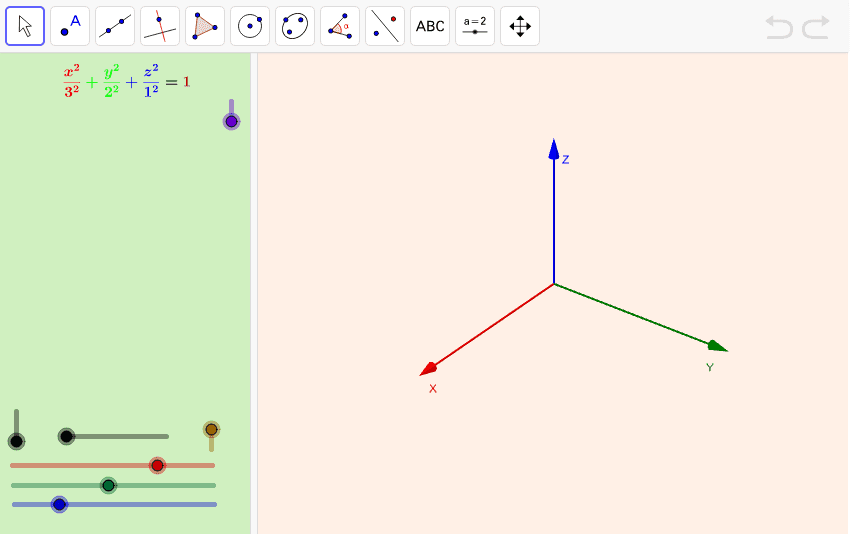Pick the Angle measurement tool
The image size is (850, 536).
coord(340,26)
